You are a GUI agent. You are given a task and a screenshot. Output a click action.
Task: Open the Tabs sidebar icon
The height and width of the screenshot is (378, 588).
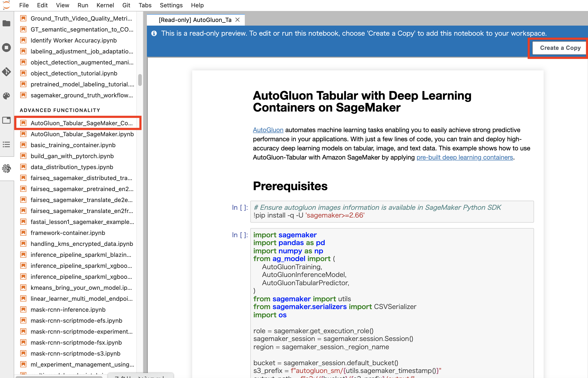point(7,120)
